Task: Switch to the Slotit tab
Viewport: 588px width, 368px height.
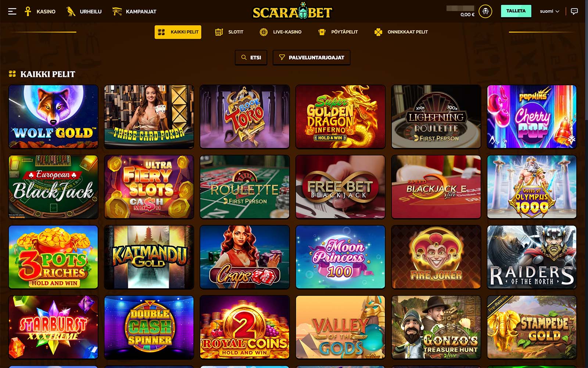Action: click(x=229, y=32)
